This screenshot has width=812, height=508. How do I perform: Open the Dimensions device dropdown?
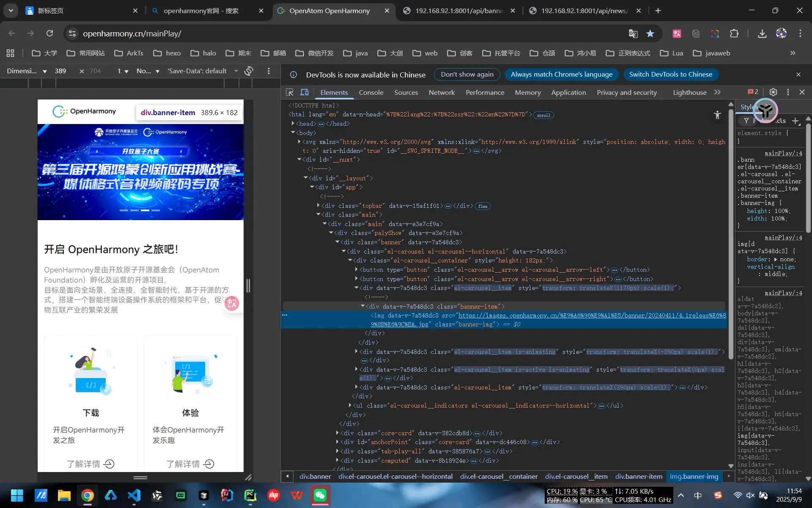click(x=27, y=71)
